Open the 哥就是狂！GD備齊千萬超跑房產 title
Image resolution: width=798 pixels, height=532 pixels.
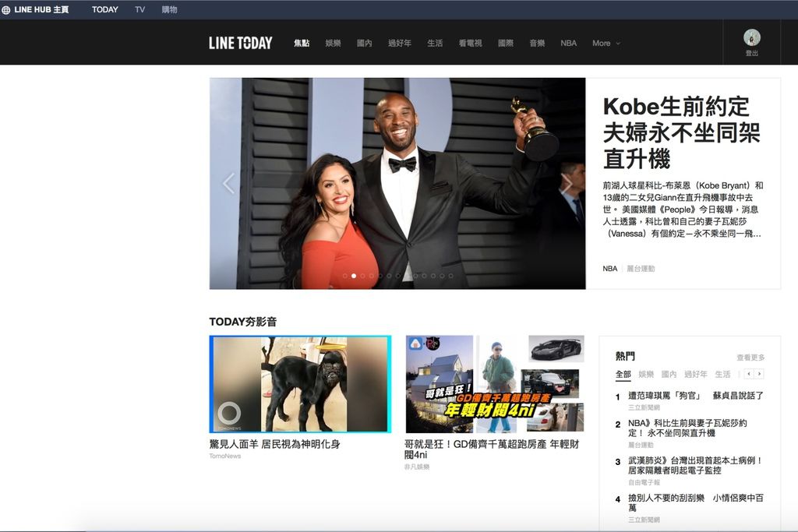(x=492, y=449)
